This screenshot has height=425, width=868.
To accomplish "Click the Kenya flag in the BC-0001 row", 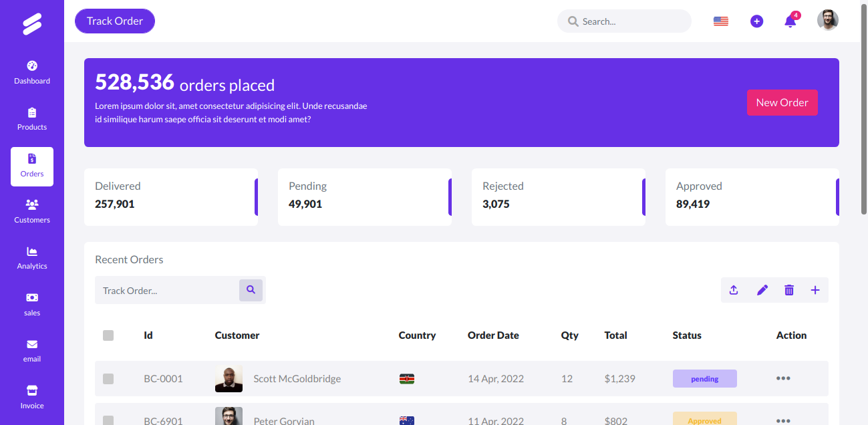I will tap(406, 379).
